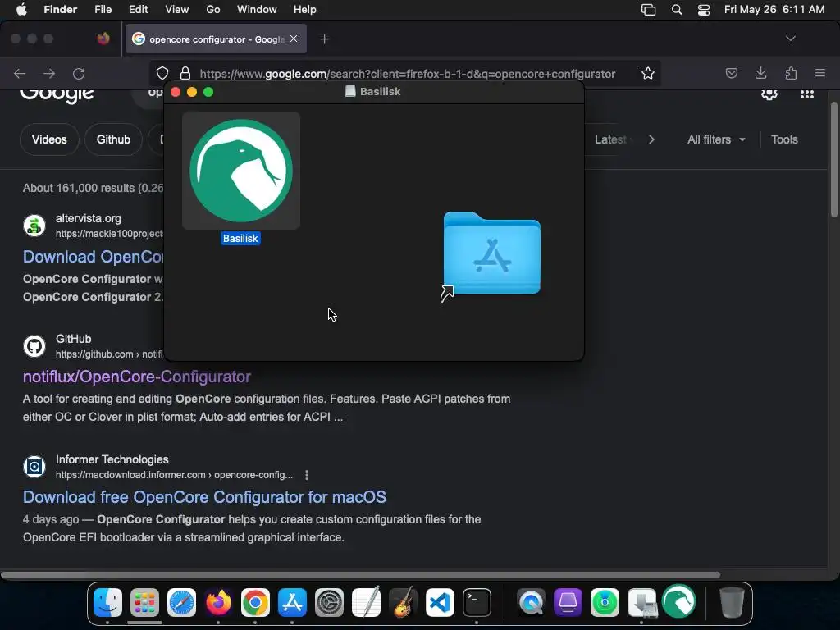
Task: Open the Applications folder shortcut in the Basilisk window
Action: [x=492, y=254]
